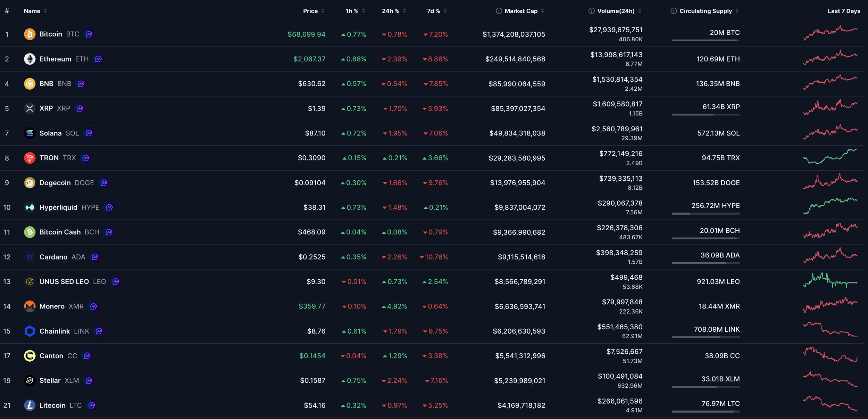Image resolution: width=868 pixels, height=419 pixels.
Task: Sort coins by Name column header
Action: 32,11
